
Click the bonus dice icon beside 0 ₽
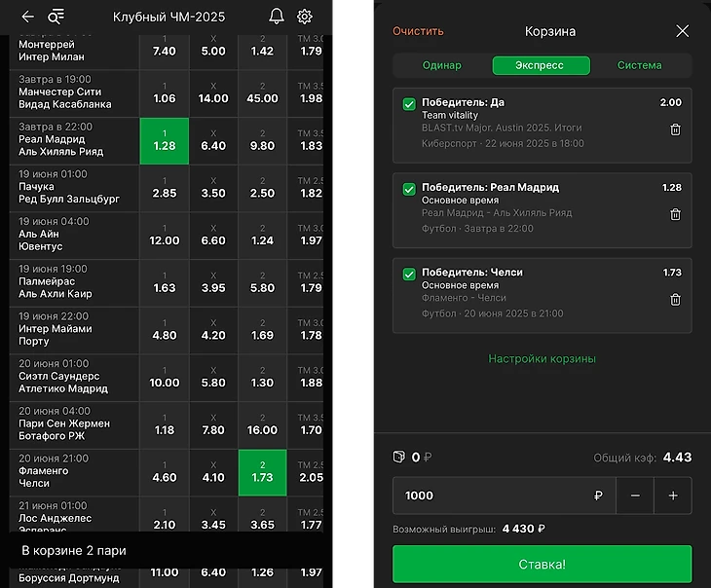(398, 457)
